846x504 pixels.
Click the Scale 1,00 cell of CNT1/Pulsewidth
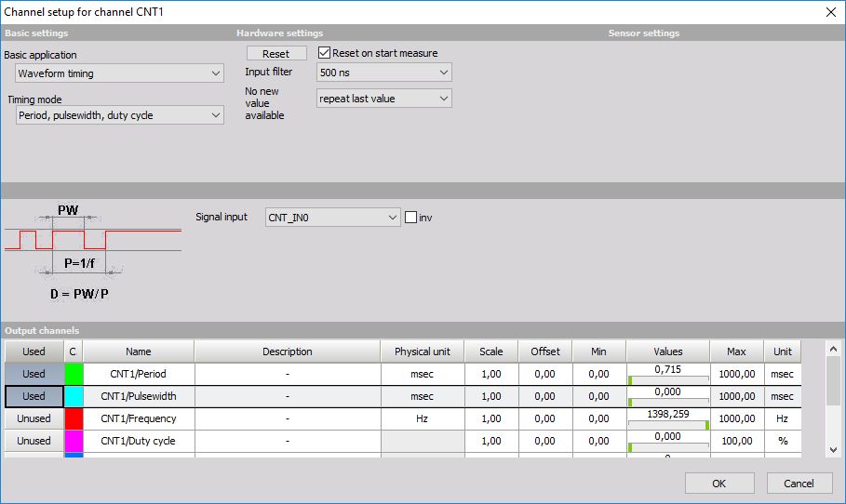[491, 396]
